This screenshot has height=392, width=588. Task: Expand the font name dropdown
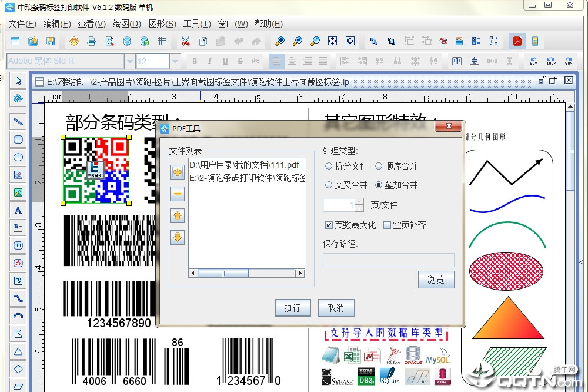[130, 61]
